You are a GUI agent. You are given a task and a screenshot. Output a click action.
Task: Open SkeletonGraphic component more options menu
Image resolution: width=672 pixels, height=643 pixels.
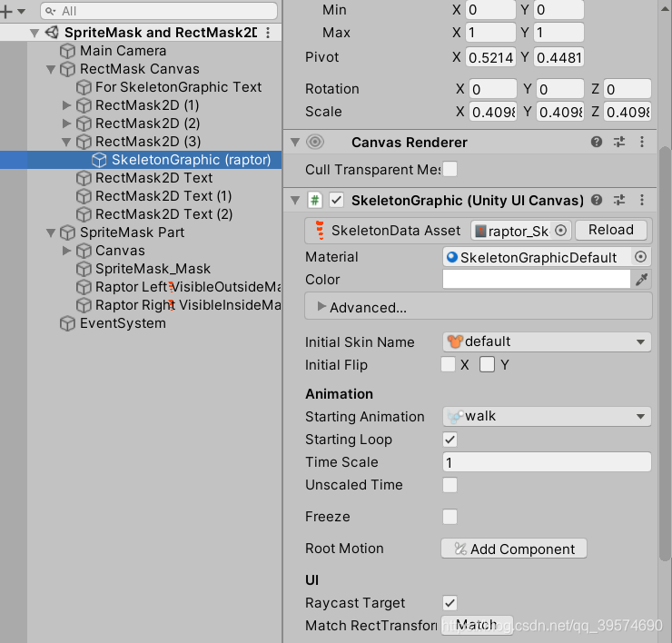click(x=642, y=200)
